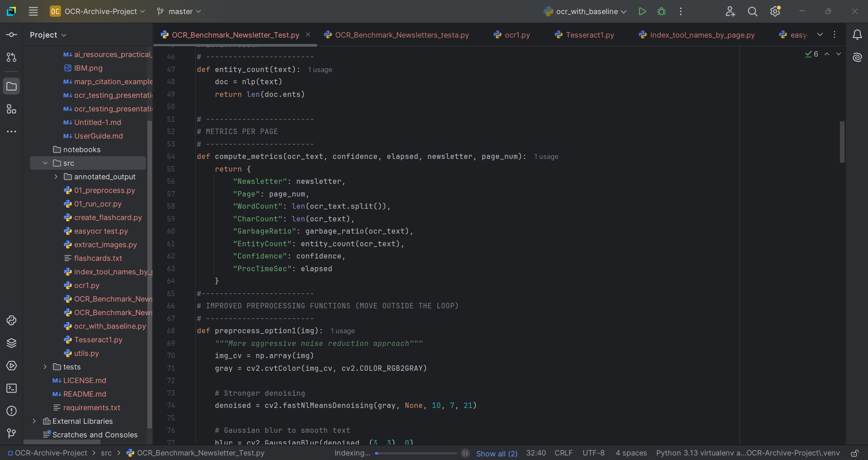Open the Problems tool window
The height and width of the screenshot is (460, 868).
11,411
